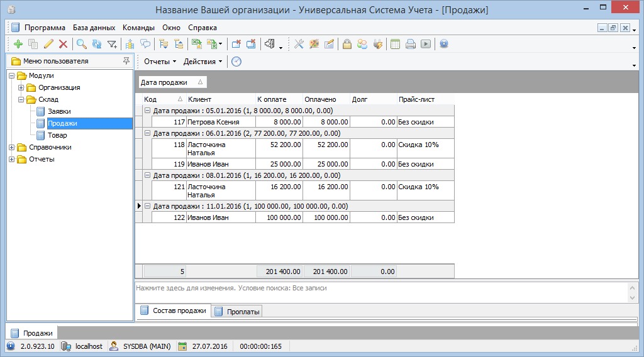Viewport: 644px width, 357px height.
Task: Click the padlock icon in toolbar
Action: (347, 44)
